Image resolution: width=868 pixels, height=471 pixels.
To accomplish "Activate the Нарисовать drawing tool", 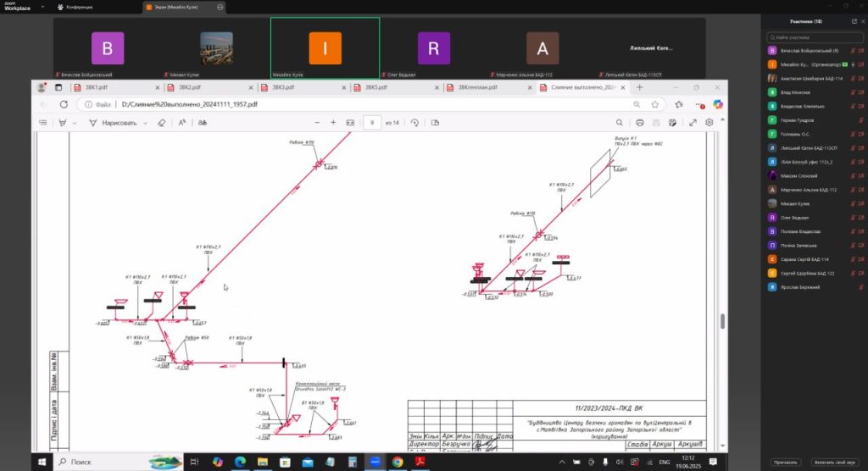I will 113,123.
